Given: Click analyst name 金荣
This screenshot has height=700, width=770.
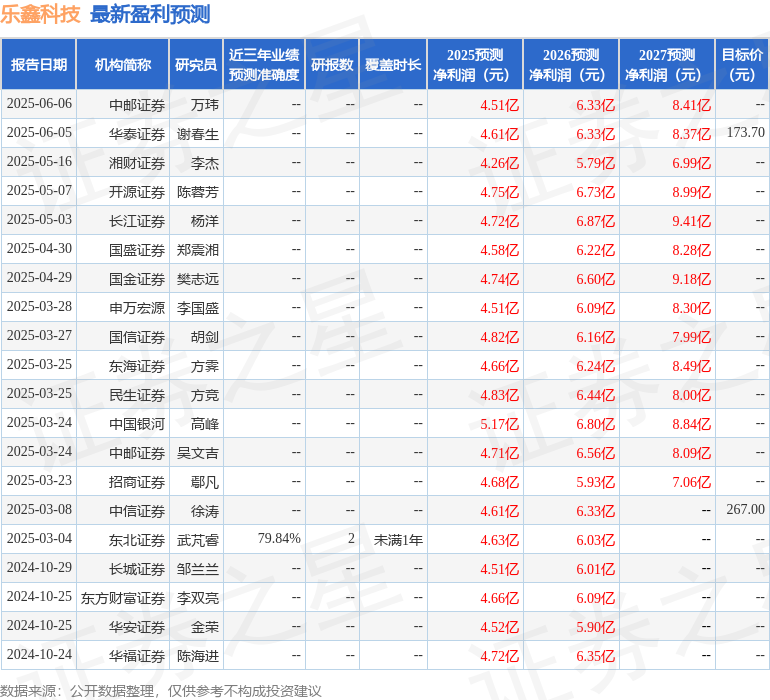Looking at the screenshot, I should click(205, 627).
